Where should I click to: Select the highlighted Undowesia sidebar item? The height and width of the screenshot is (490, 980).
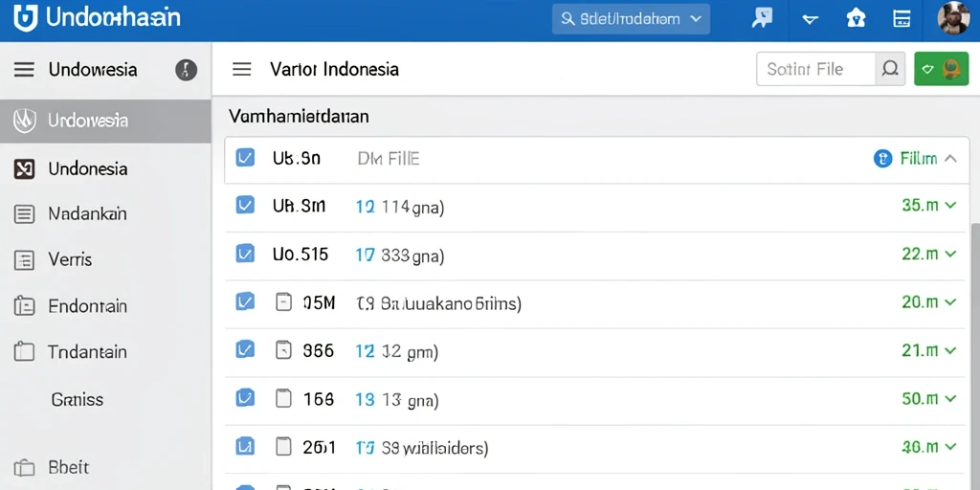105,122
